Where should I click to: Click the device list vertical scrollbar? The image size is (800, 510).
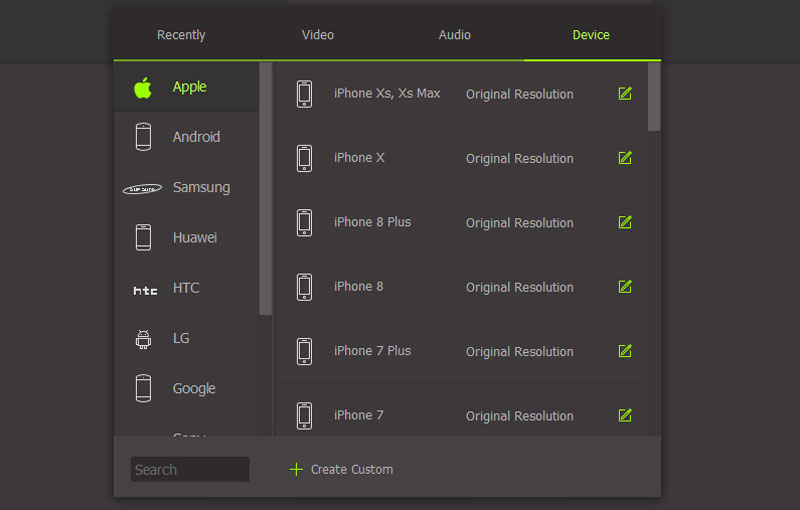(654, 97)
